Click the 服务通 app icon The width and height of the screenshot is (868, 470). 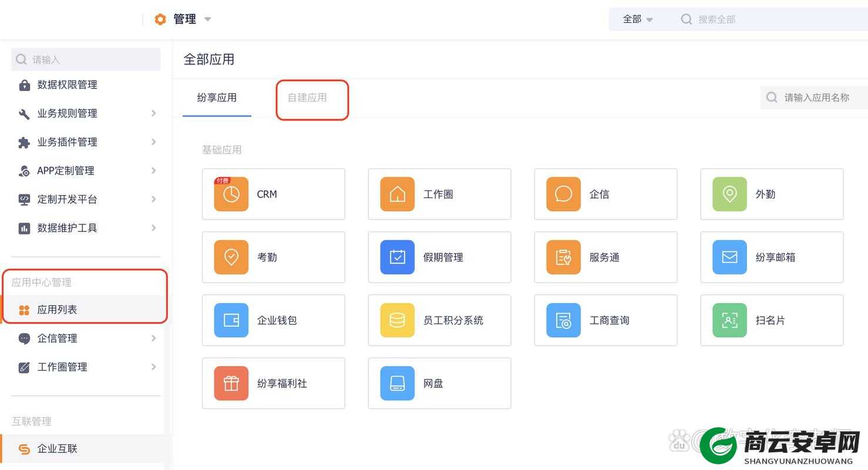[564, 257]
